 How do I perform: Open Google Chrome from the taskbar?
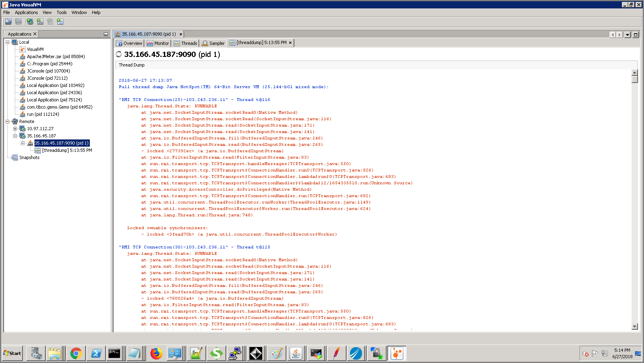click(76, 353)
